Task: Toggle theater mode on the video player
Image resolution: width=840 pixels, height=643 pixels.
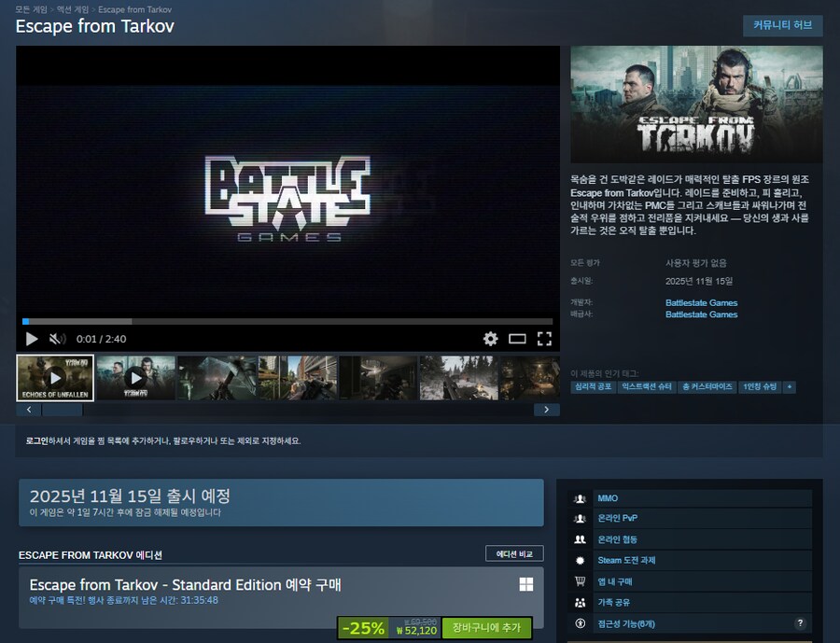Action: (x=516, y=339)
